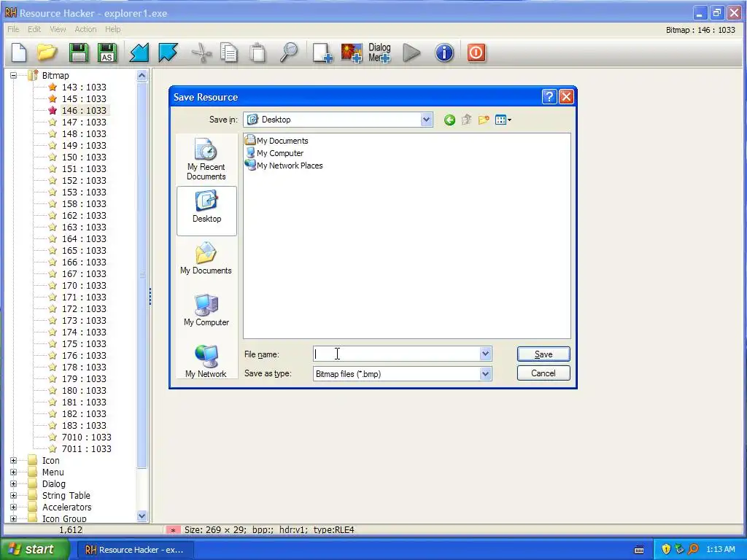
Task: Select bitmap 150 : 1033 in tree
Action: 84,157
